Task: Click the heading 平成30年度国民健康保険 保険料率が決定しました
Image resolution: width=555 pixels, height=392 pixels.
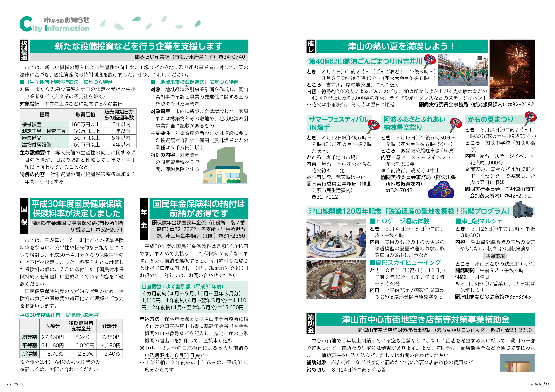Action: (77, 209)
